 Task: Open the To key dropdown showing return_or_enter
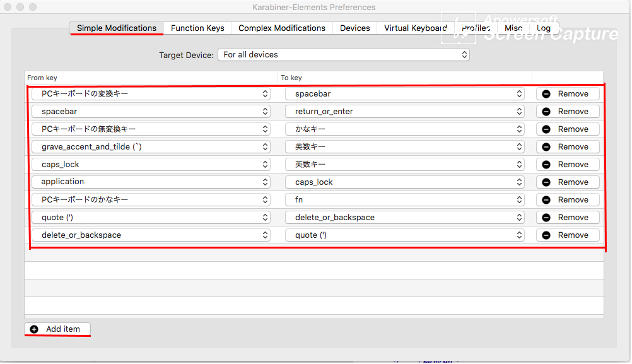coord(404,112)
